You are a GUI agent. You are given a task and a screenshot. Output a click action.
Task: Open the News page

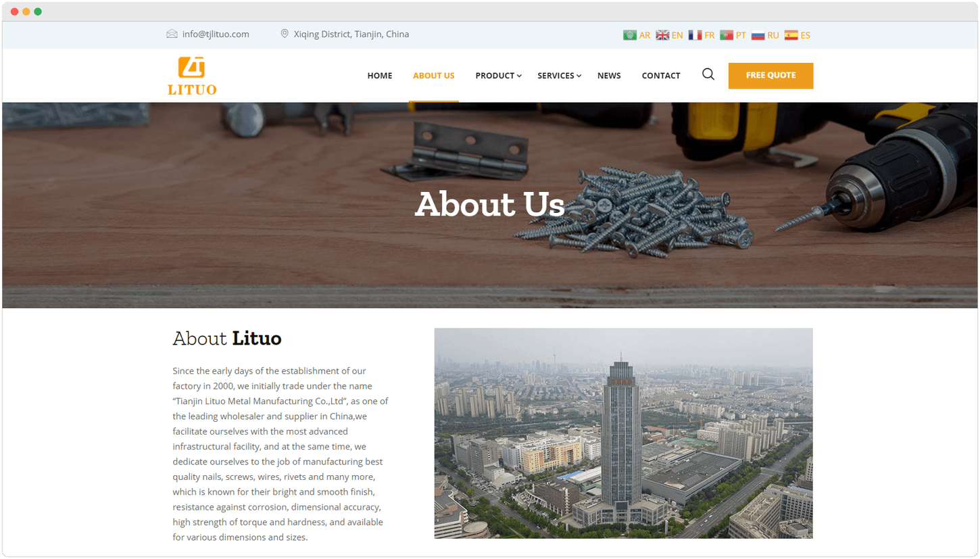pyautogui.click(x=609, y=76)
